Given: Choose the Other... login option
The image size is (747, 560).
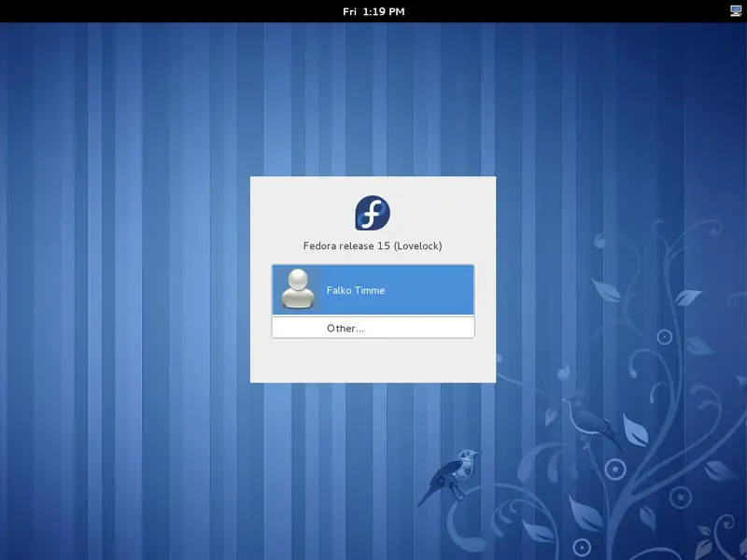Looking at the screenshot, I should 373,329.
